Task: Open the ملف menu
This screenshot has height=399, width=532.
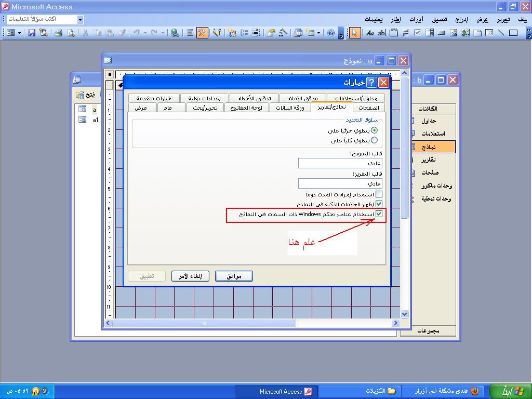Action: [523, 20]
